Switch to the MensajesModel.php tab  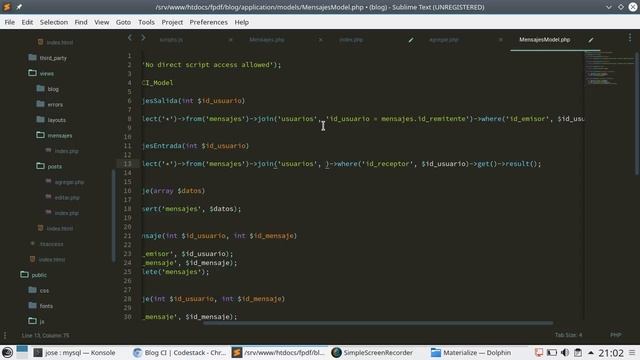coord(544,40)
